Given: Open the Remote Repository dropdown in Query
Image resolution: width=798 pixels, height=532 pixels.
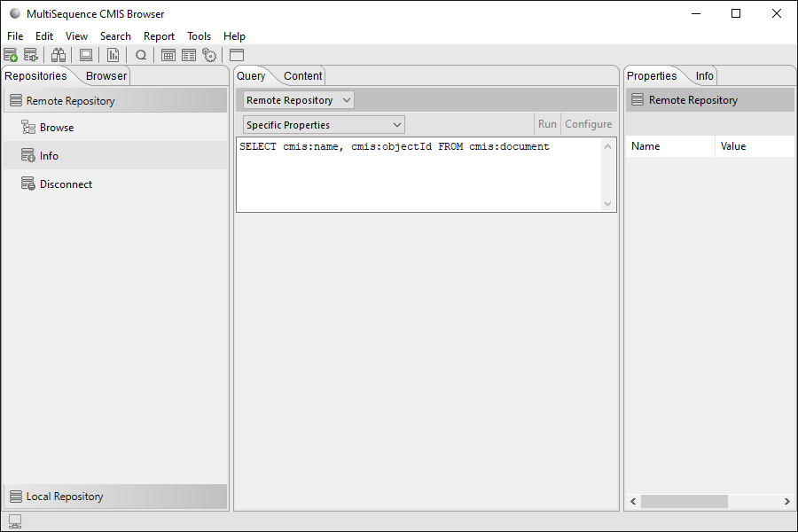Looking at the screenshot, I should click(298, 100).
